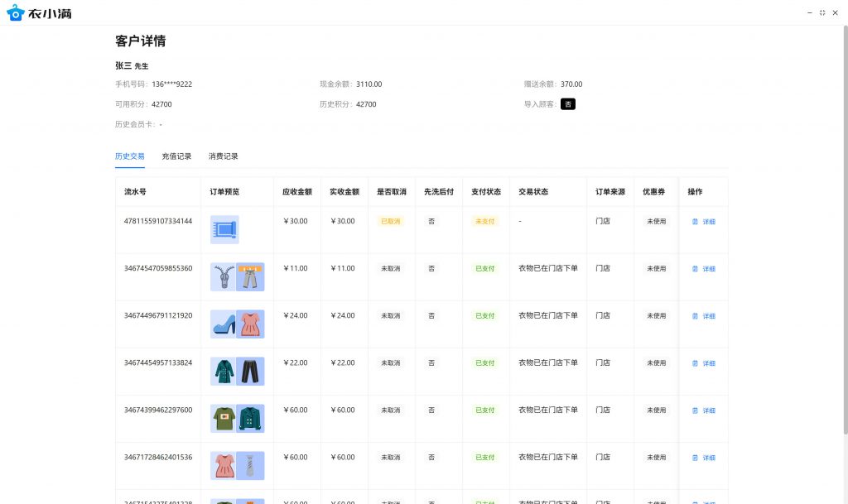This screenshot has width=848, height=504.
Task: Click the olive green T-shirt icon
Action: click(224, 418)
